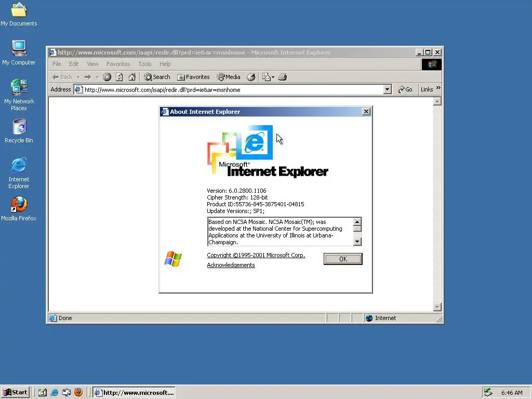This screenshot has height=399, width=532.
Task: Click the down arrow of the Mosaic credits scrollbar
Action: tap(357, 242)
